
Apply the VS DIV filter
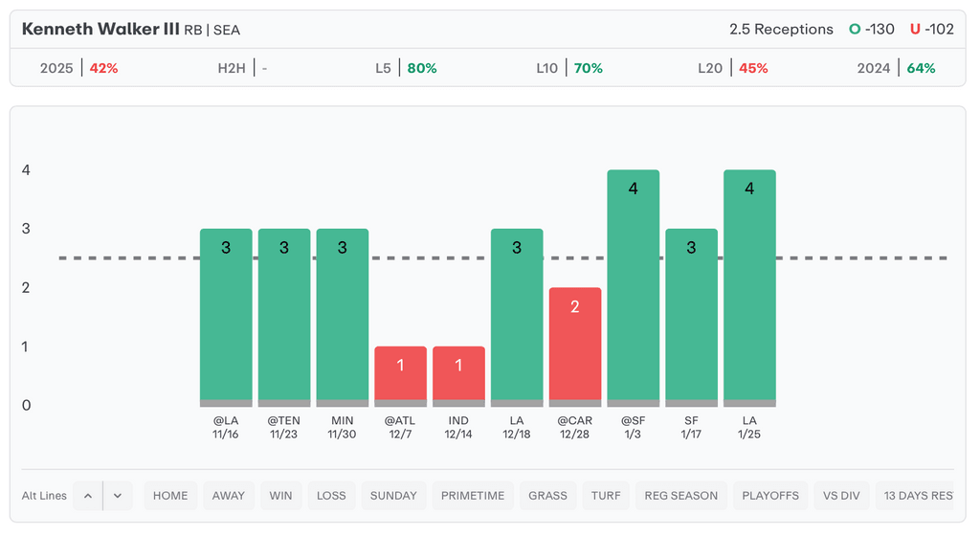pos(841,496)
